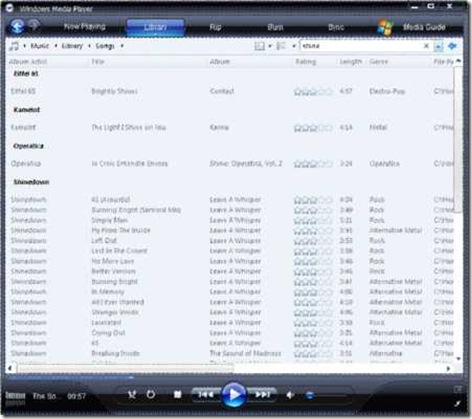Open the Now Playing tab
472x419 pixels.
point(84,27)
